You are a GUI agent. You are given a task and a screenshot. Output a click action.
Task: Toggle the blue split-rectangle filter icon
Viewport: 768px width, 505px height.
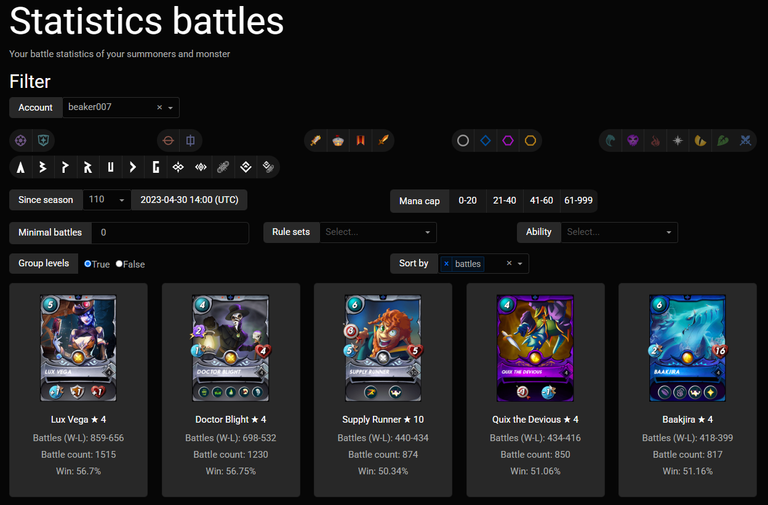191,141
